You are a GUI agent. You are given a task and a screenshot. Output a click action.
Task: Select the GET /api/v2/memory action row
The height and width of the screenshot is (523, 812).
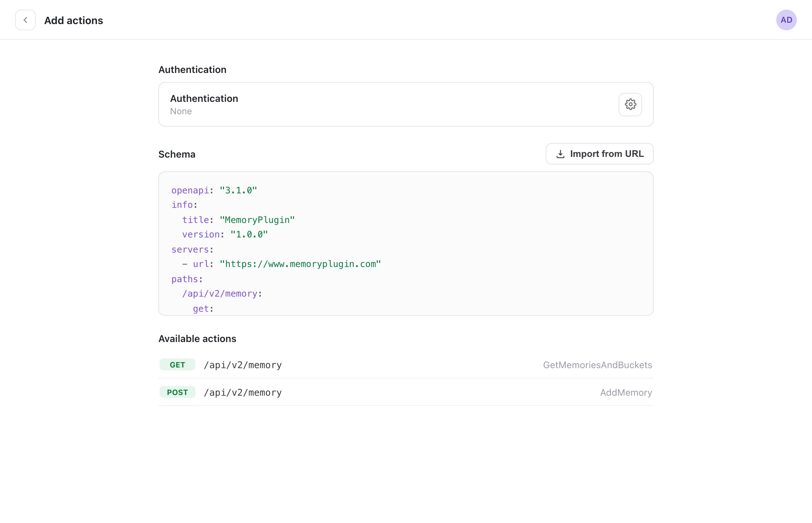click(x=406, y=365)
